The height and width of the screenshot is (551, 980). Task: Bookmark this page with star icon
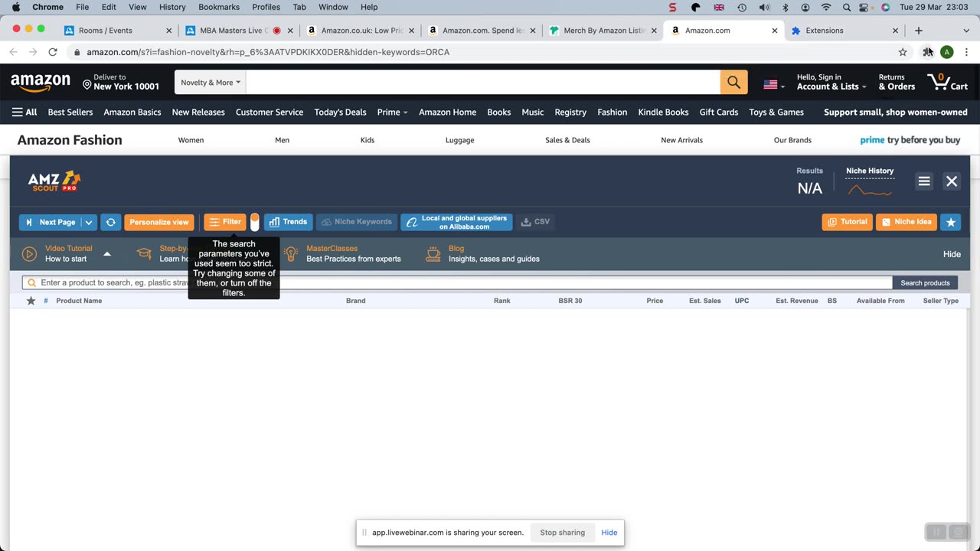click(x=903, y=52)
